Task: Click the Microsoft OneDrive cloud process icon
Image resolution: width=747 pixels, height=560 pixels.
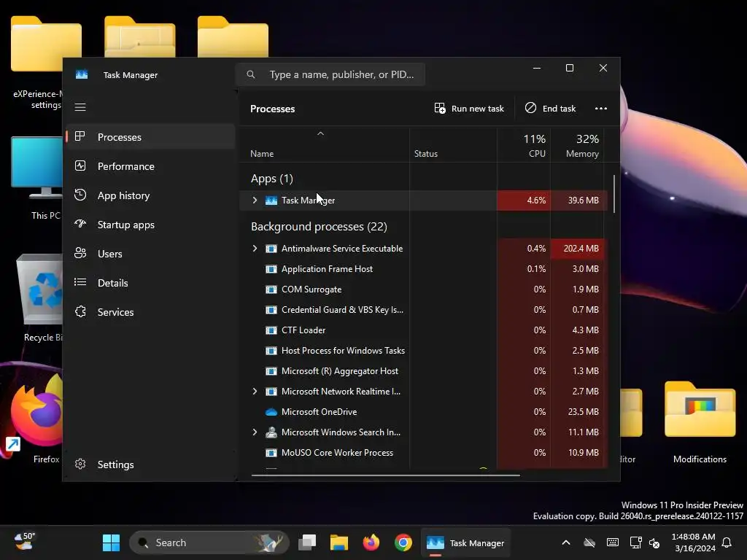Action: click(x=271, y=412)
